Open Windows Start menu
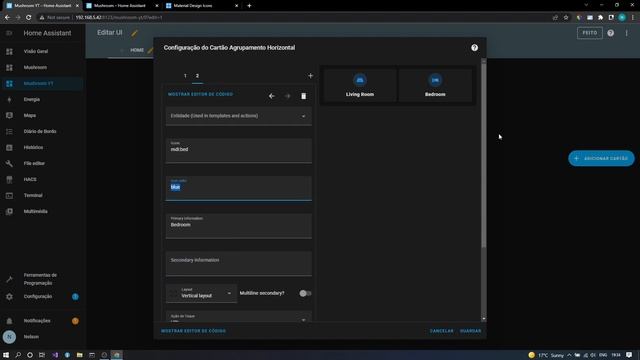 click(x=6, y=355)
